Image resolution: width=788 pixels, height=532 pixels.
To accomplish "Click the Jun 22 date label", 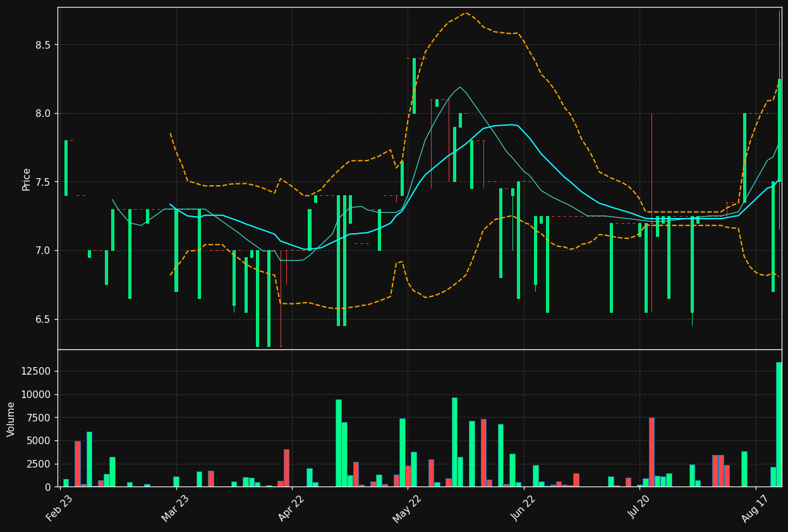I will [523, 508].
